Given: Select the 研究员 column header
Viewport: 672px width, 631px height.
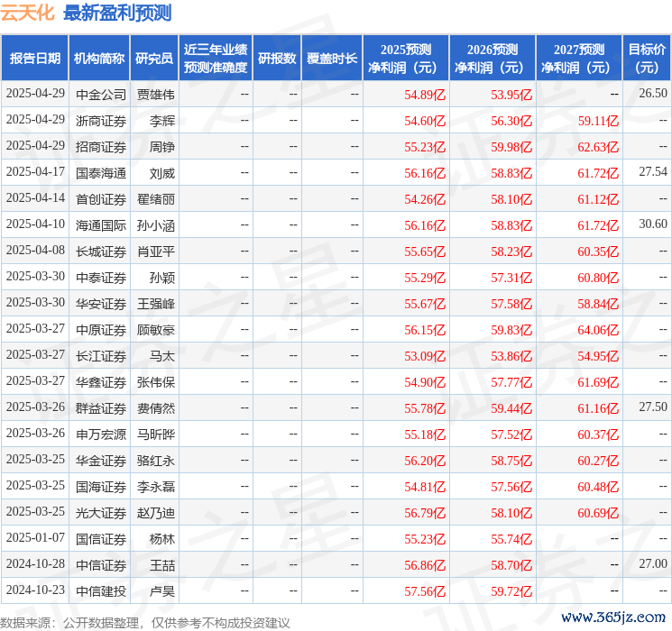Looking at the screenshot, I should click(x=154, y=59).
